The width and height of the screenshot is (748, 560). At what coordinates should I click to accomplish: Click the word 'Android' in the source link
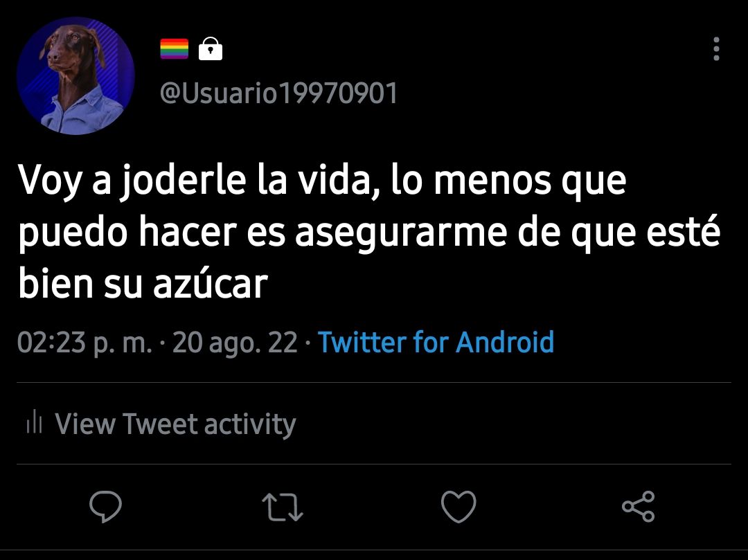coord(505,342)
